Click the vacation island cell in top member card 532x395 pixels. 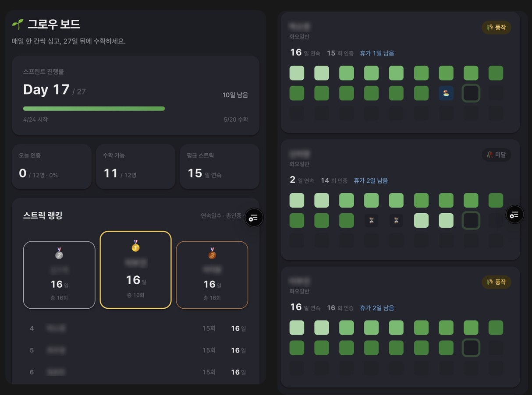coord(446,93)
